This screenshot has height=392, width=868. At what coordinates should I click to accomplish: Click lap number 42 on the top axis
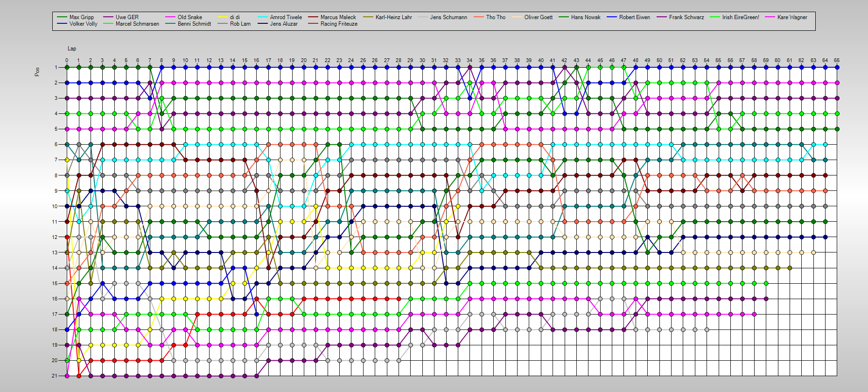564,60
